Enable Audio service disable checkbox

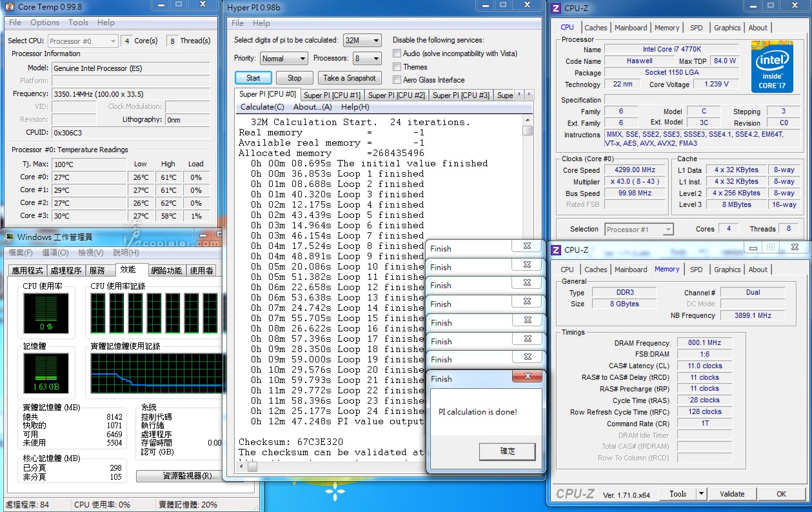397,54
